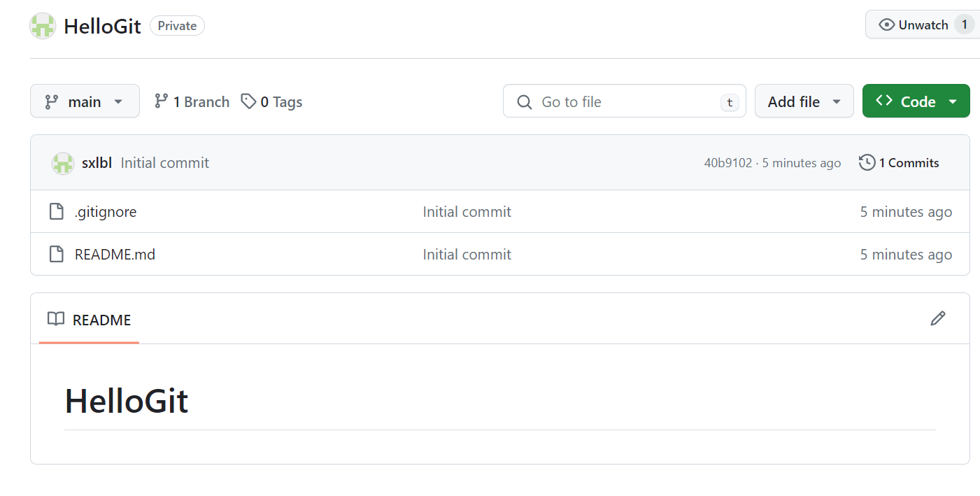
Task: Open the README.md file
Action: click(115, 255)
